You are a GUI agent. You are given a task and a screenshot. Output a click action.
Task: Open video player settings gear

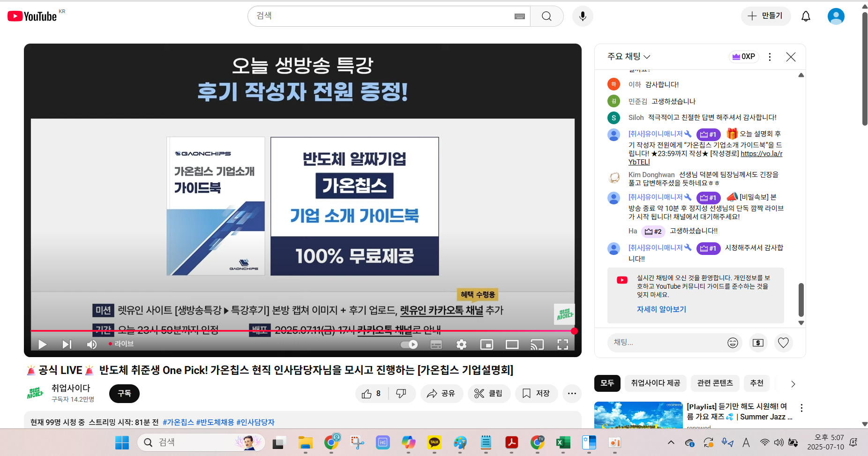pos(462,344)
